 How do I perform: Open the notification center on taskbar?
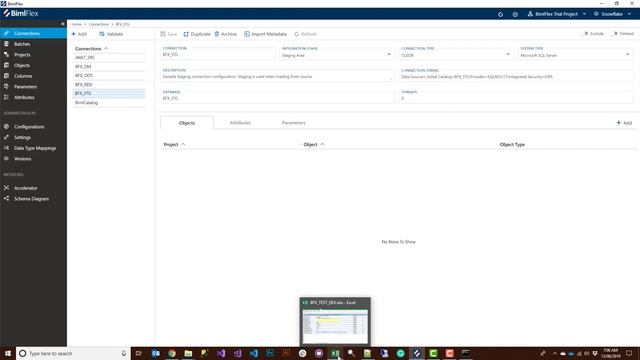pyautogui.click(x=629, y=353)
